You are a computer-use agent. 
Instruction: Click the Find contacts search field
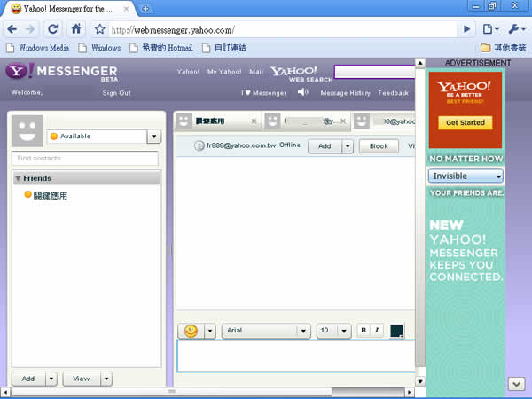[x=85, y=159]
